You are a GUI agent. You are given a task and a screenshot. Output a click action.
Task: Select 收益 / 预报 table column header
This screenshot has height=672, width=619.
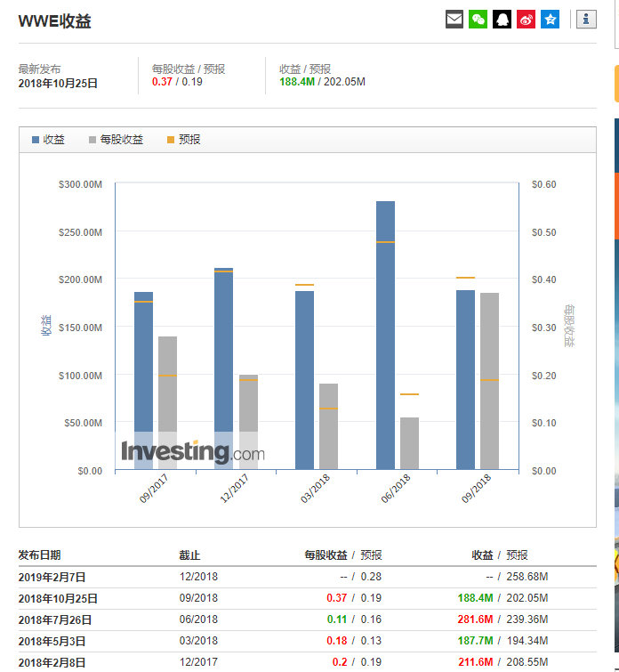(500, 555)
